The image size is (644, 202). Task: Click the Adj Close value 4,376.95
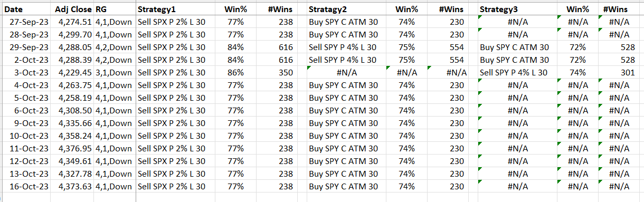pos(72,149)
